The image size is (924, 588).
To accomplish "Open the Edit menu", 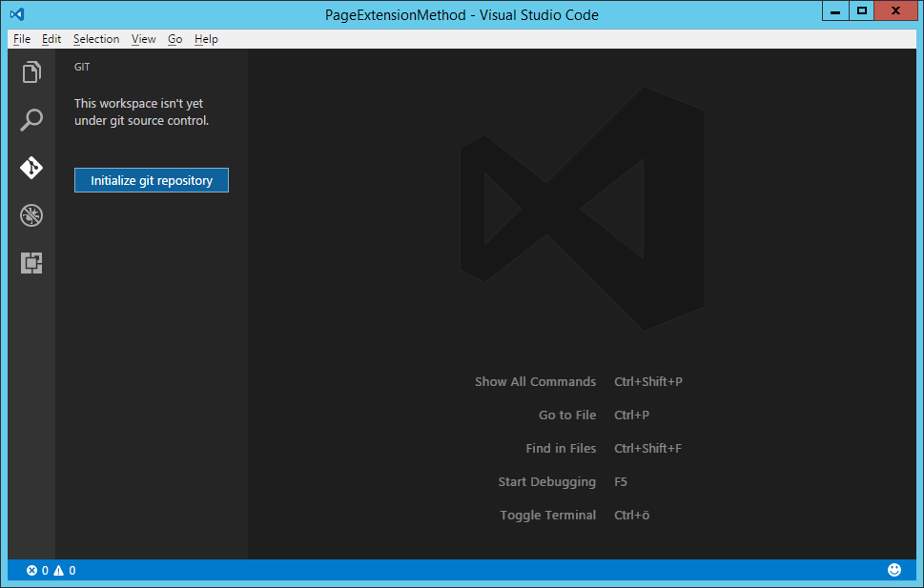I will point(51,39).
